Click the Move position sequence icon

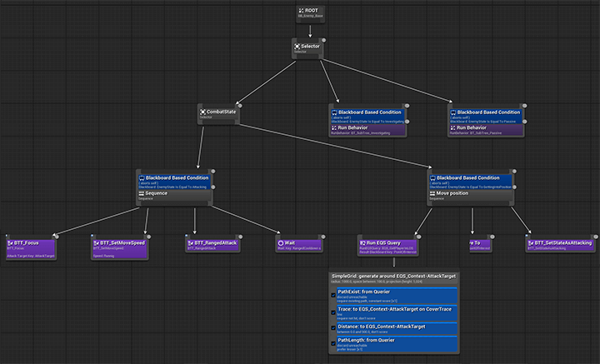tap(432, 194)
